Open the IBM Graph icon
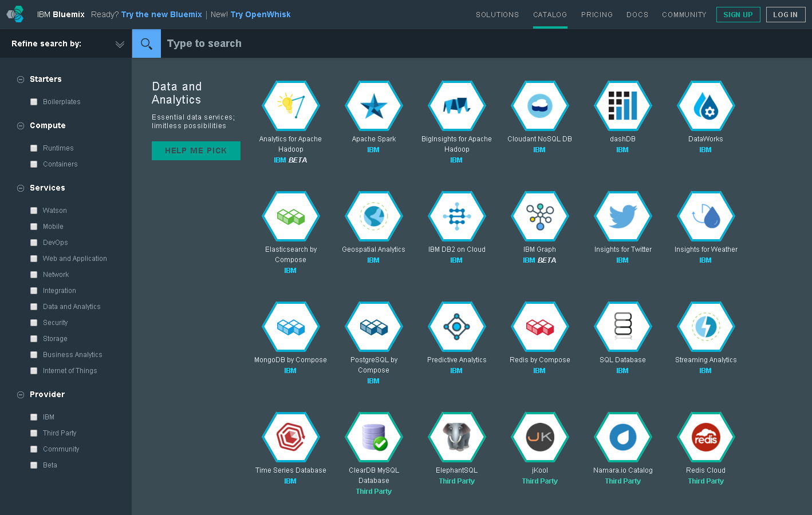The width and height of the screenshot is (812, 515). (540, 216)
